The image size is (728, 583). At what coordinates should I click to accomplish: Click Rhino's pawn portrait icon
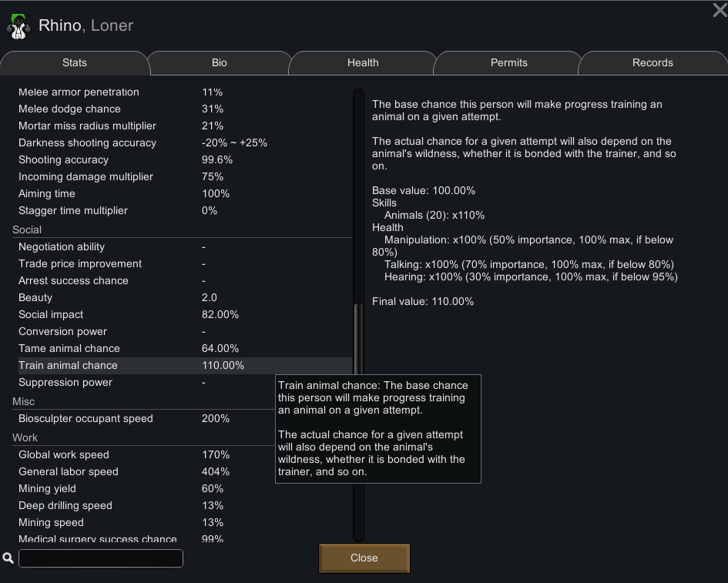coord(17,26)
